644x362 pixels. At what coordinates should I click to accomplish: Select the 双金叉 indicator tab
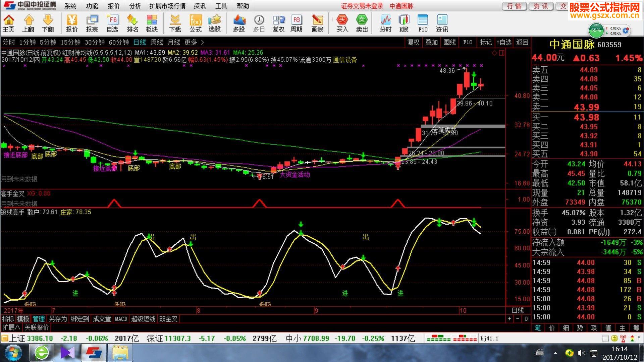[168, 319]
